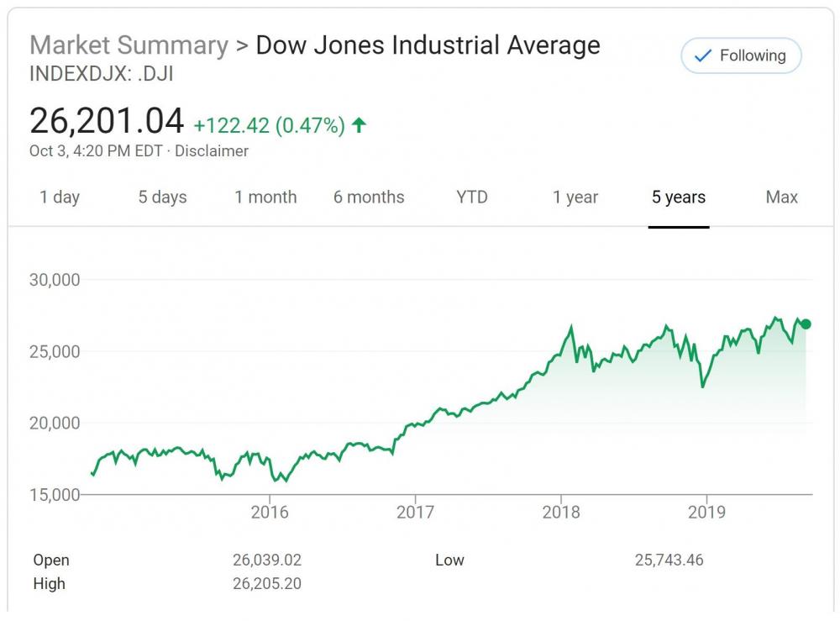Select the 1 day time range
The width and height of the screenshot is (840, 621).
60,197
